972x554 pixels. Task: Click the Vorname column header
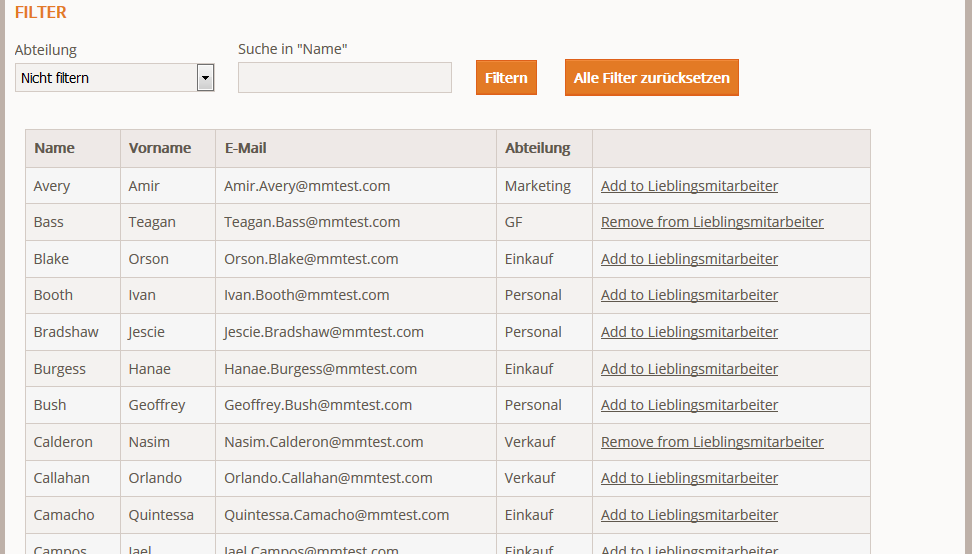(160, 148)
